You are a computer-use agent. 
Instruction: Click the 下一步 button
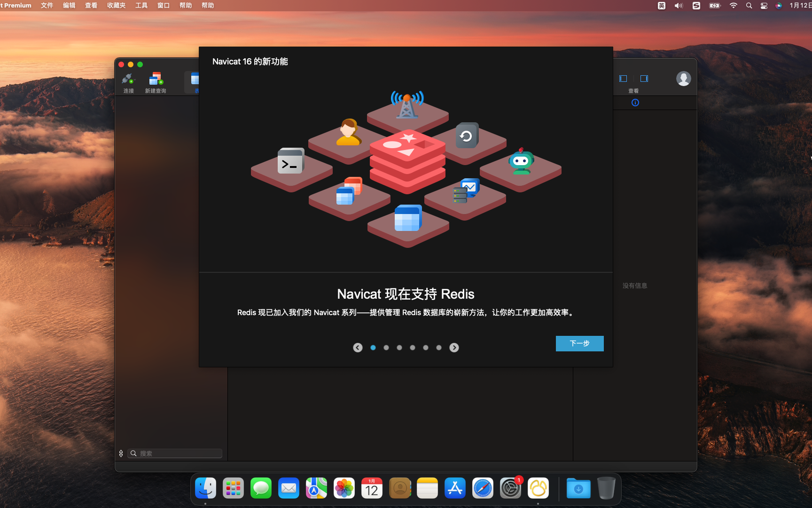tap(579, 343)
